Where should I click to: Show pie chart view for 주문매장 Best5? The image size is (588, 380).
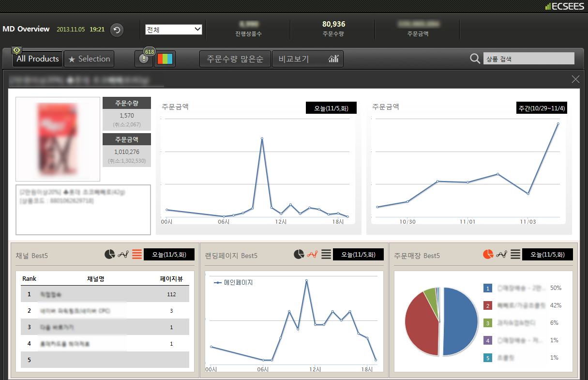point(488,254)
